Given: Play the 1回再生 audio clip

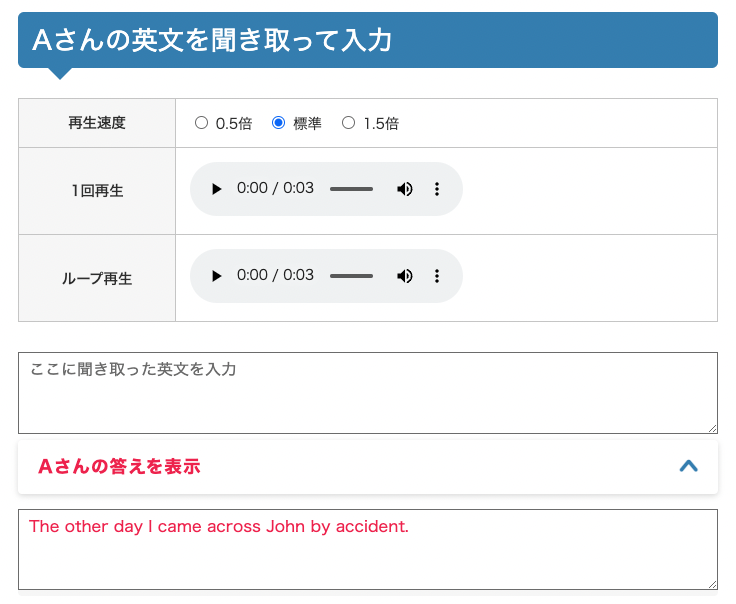Looking at the screenshot, I should coord(216,189).
